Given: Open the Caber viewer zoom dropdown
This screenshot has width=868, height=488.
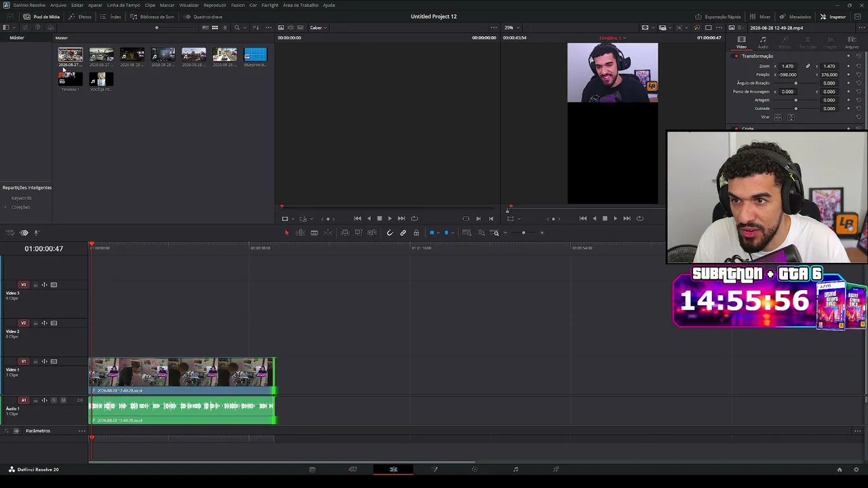Looking at the screenshot, I should 318,28.
